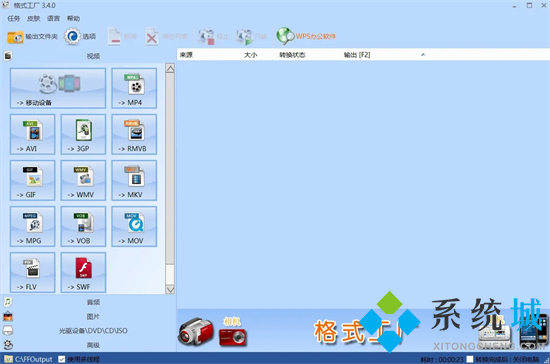Image resolution: width=550 pixels, height=364 pixels.
Task: Select the Mobile Device conversion tile
Action: tap(58, 88)
